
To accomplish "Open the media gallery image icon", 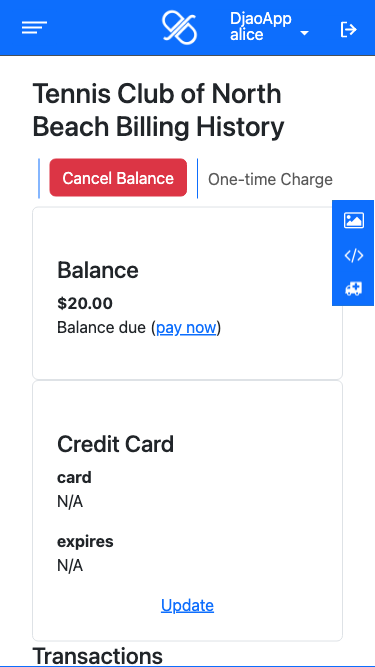I will 354,221.
